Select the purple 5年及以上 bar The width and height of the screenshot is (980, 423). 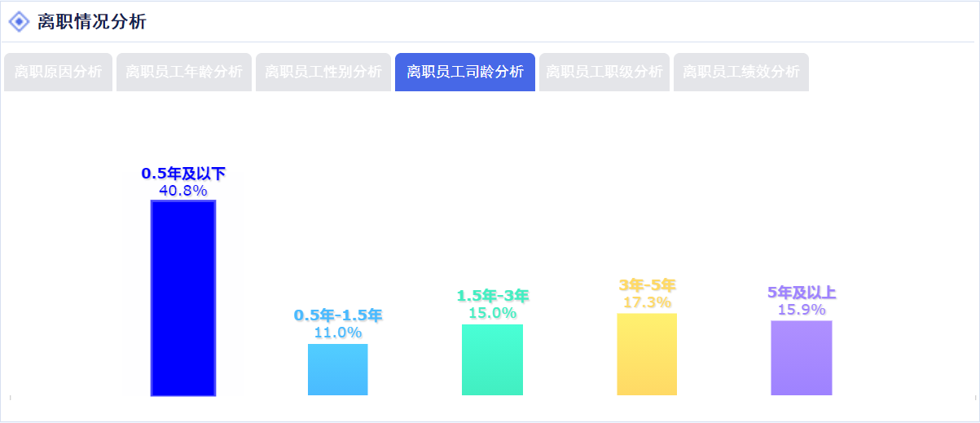[802, 358]
